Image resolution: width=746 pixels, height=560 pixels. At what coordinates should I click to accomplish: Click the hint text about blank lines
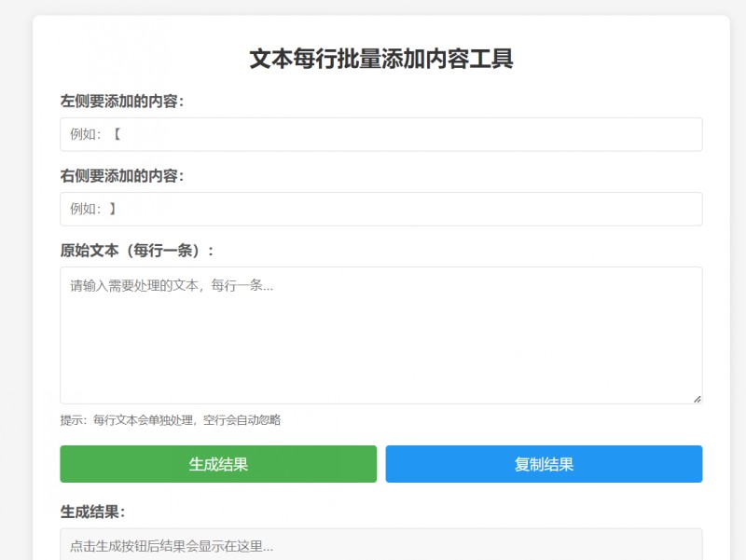pos(171,420)
